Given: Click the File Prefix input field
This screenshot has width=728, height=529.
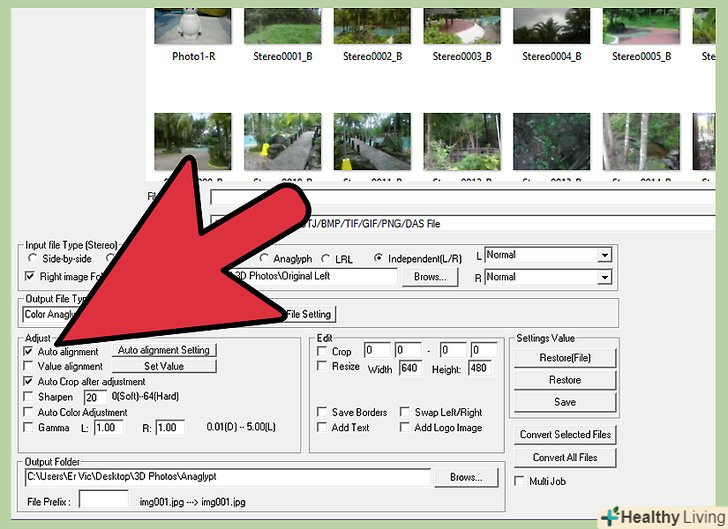Looking at the screenshot, I should point(104,500).
